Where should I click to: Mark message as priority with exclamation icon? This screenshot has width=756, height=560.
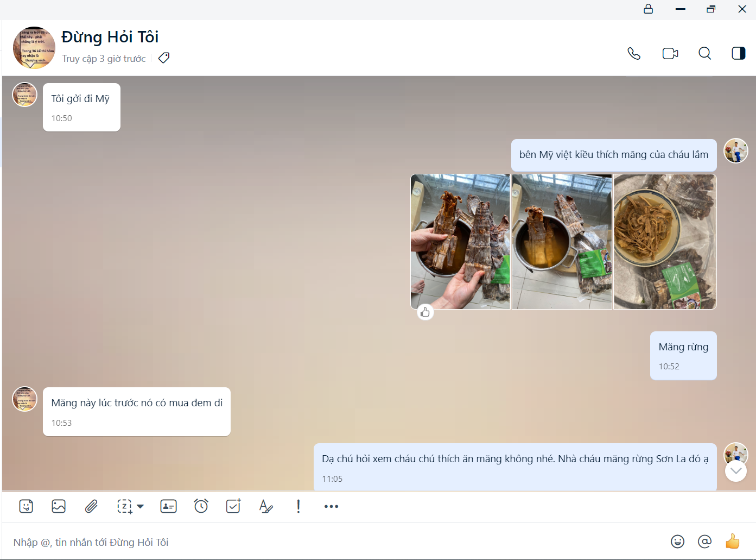click(x=298, y=506)
